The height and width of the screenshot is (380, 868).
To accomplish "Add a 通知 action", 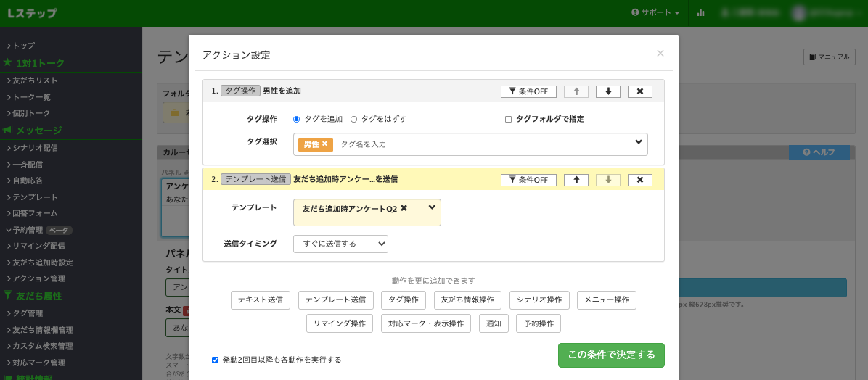I will pyautogui.click(x=494, y=323).
